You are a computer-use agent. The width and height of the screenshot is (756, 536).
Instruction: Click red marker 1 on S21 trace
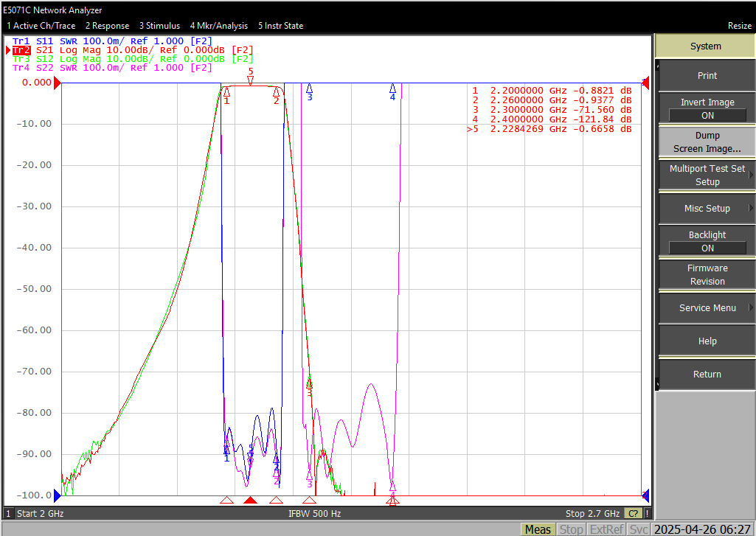[226, 91]
